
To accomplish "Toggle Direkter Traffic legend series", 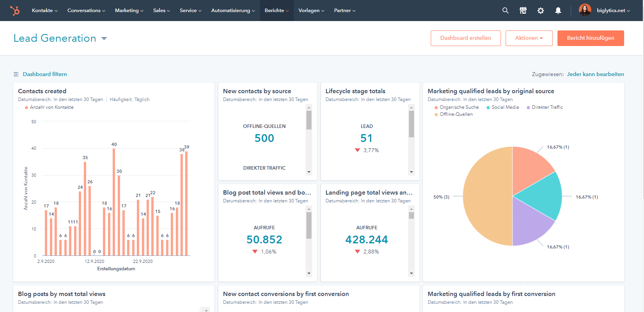I will click(x=547, y=107).
